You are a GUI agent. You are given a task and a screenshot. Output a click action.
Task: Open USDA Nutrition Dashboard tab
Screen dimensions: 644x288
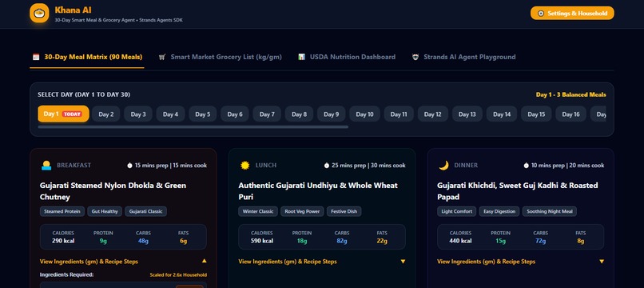point(347,57)
